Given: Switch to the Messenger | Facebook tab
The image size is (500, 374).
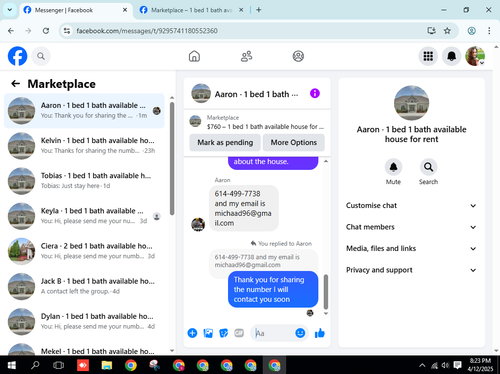Looking at the screenshot, I should coord(75,10).
